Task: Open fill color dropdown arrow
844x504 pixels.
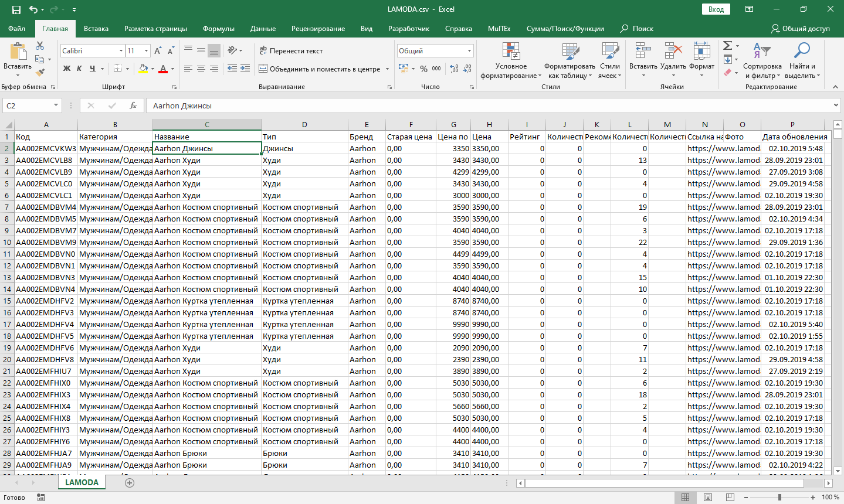Action: [152, 69]
